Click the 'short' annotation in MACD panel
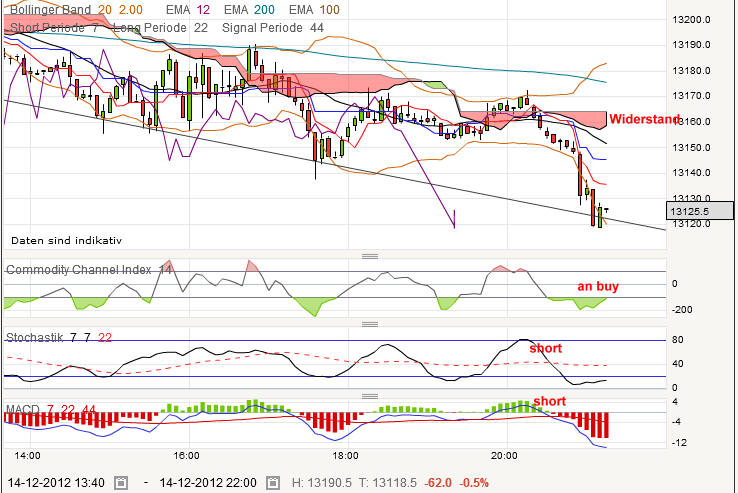 click(x=549, y=401)
